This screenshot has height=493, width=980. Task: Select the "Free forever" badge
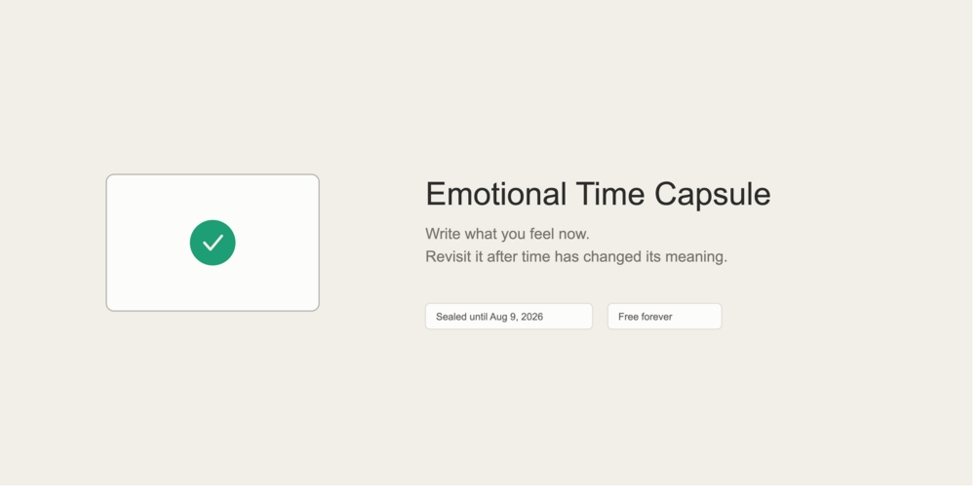point(664,317)
